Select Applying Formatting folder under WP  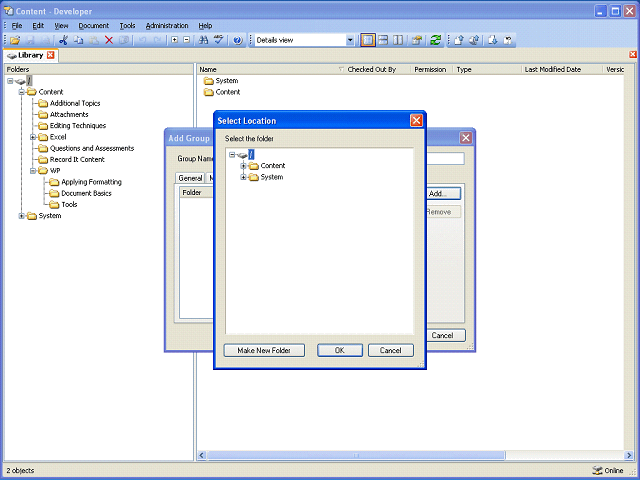click(91, 182)
